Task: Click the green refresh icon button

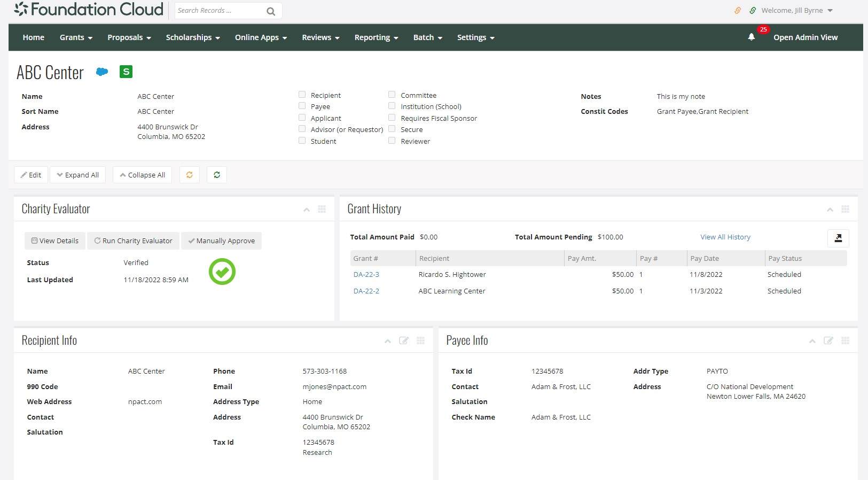Action: (x=217, y=175)
